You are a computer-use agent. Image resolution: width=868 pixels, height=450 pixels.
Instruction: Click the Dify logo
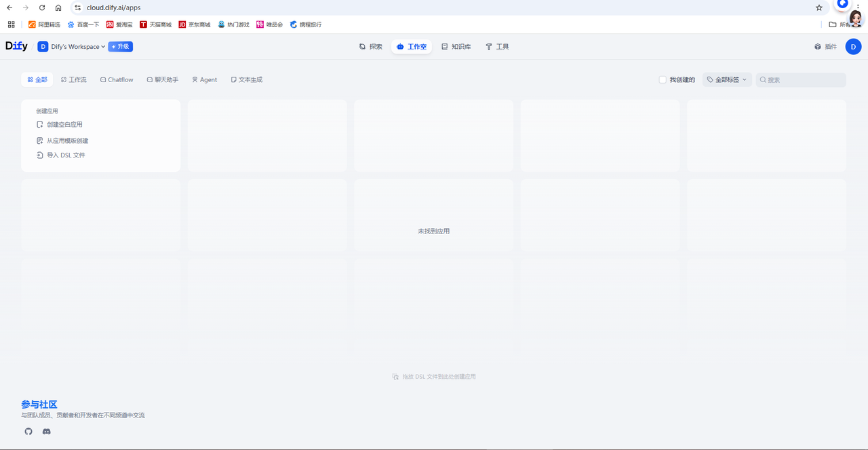pyautogui.click(x=17, y=47)
